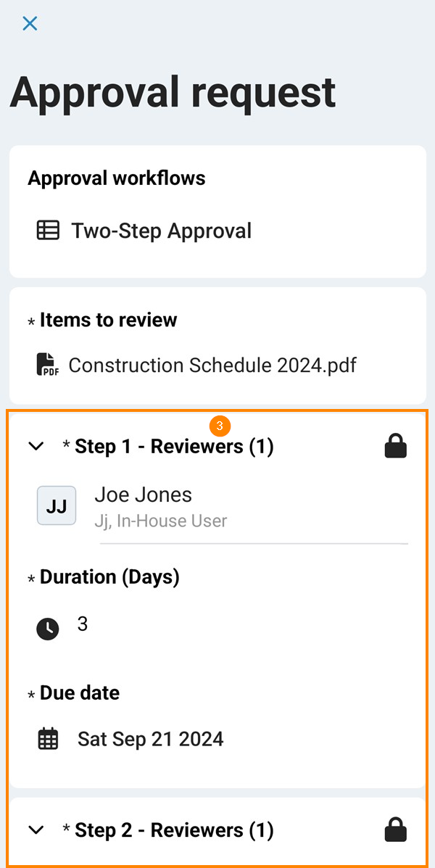
Task: Click the Step 2 - Reviewers heading
Action: coord(174,830)
